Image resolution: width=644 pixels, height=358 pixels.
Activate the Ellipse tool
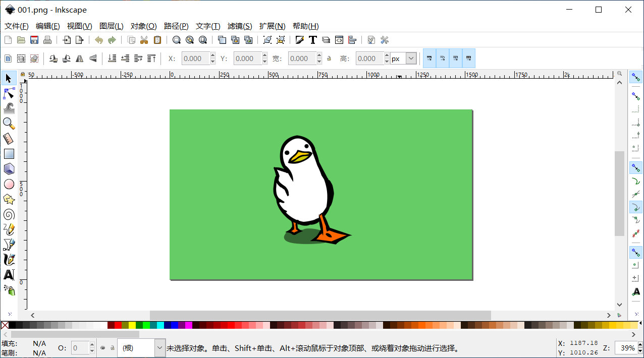click(8, 184)
